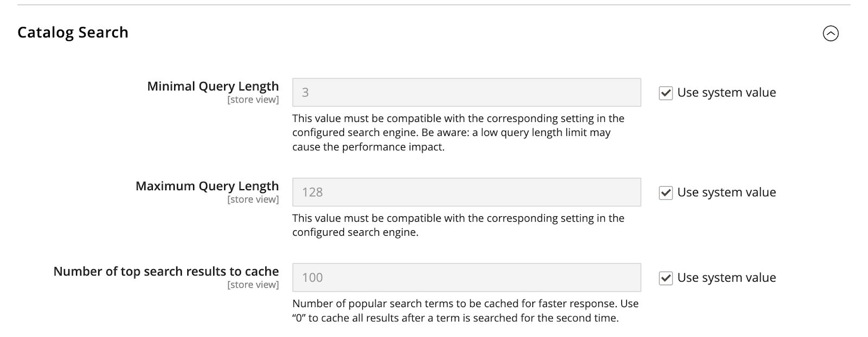Viewport: 868px width, 337px height.
Task: Click store view scope under Minimal Query Length
Action: coord(253,99)
